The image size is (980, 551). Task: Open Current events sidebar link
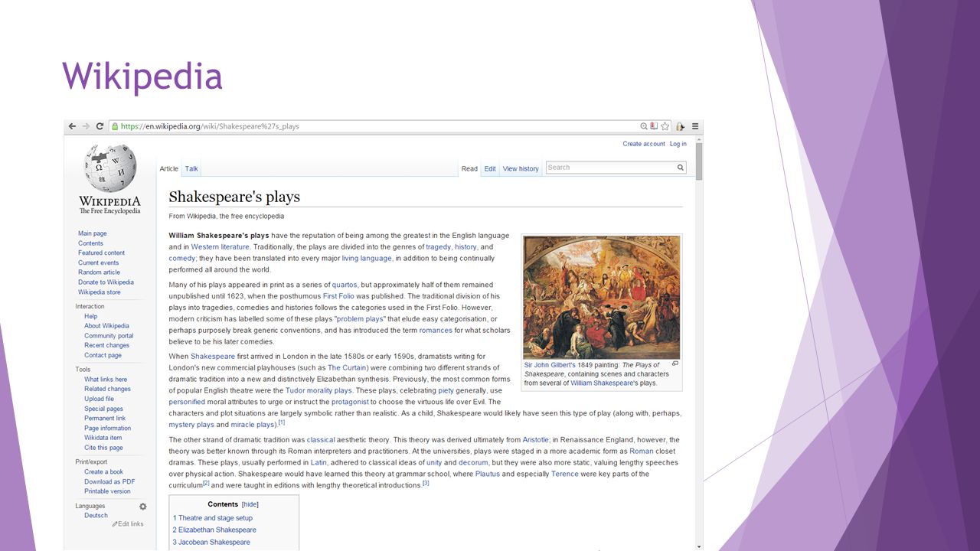(98, 262)
